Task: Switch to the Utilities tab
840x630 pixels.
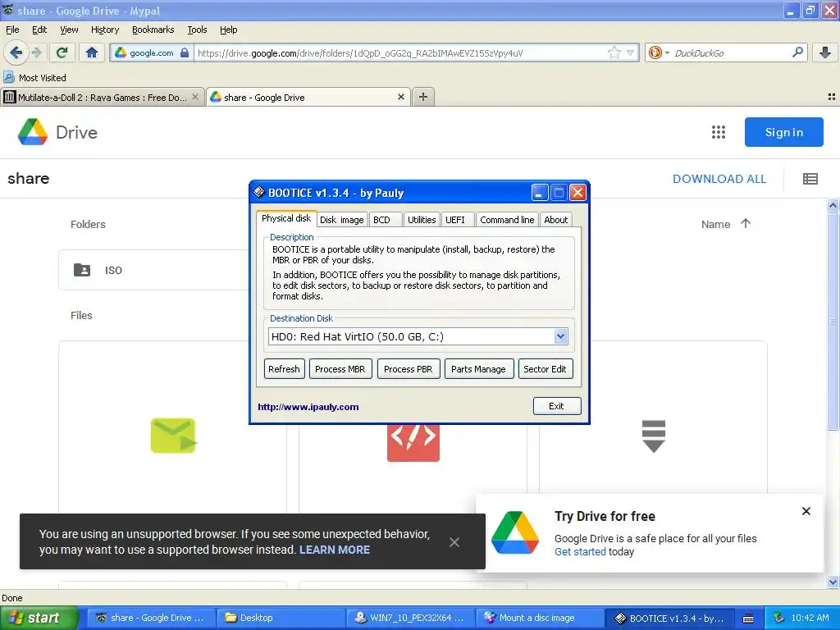Action: [x=422, y=220]
